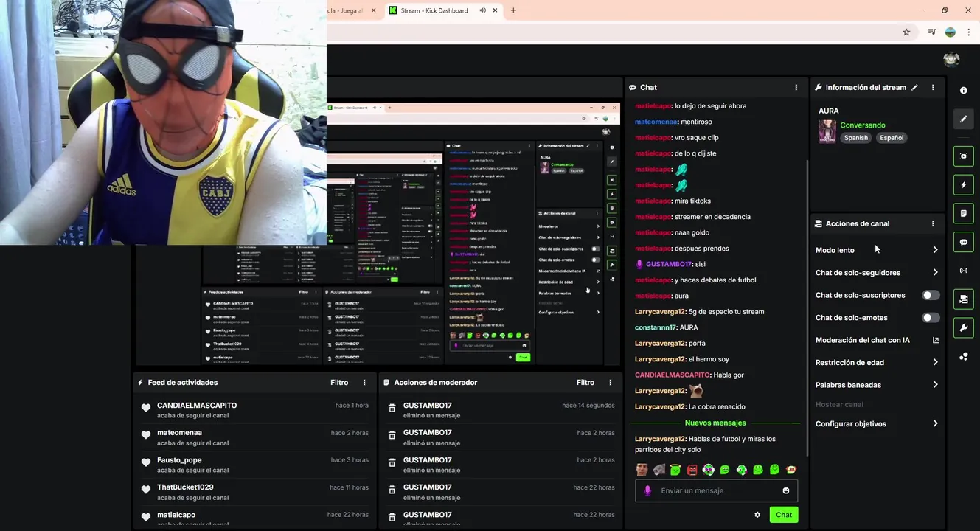Click the Español tag chip

point(892,138)
